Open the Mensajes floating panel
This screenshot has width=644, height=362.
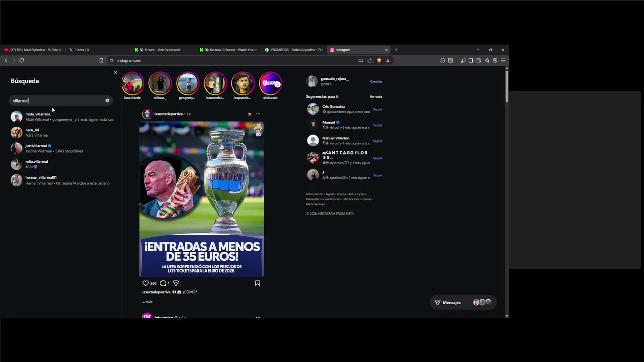click(x=463, y=302)
